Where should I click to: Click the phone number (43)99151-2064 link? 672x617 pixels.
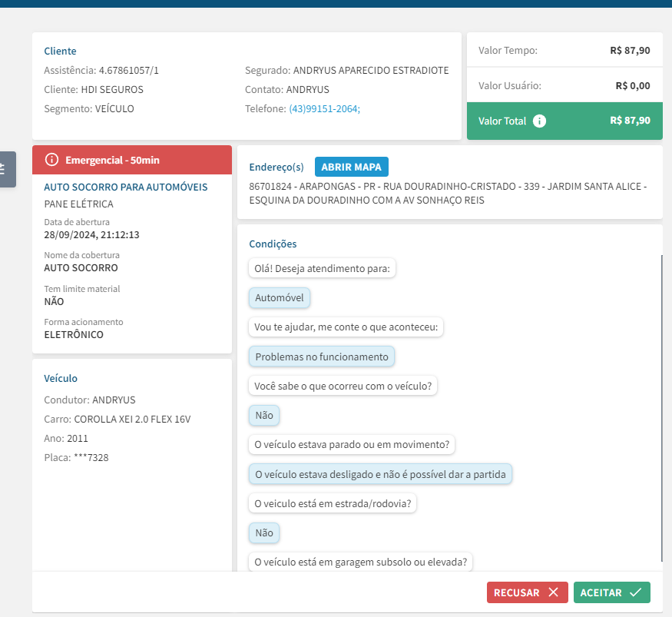324,109
